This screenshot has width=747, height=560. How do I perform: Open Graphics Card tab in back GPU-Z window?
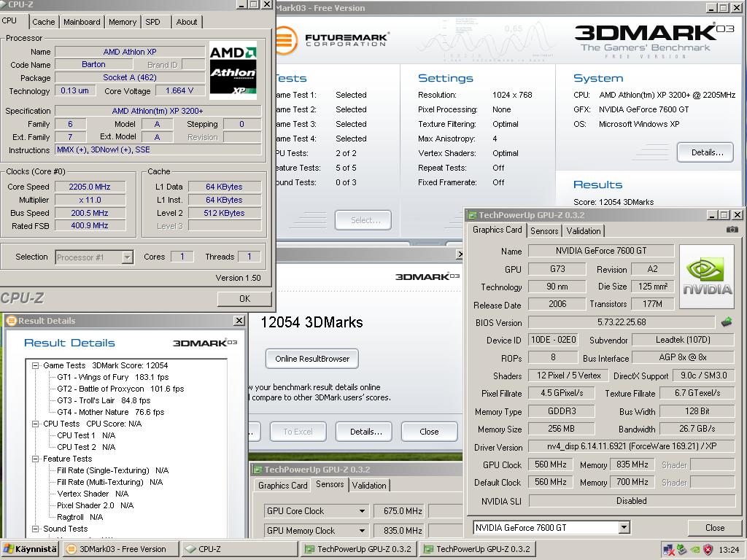282,486
